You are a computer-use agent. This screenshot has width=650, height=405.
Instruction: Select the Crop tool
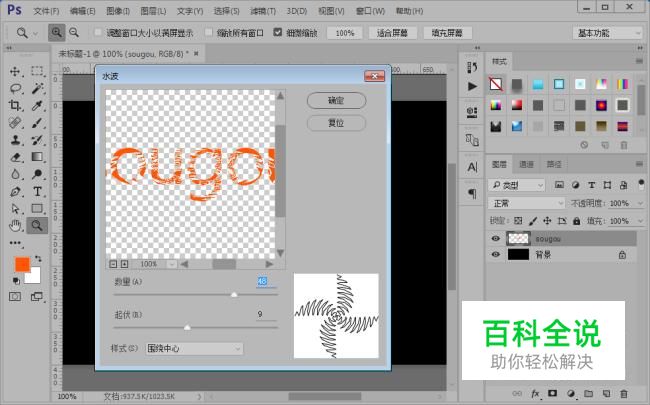pyautogui.click(x=15, y=105)
